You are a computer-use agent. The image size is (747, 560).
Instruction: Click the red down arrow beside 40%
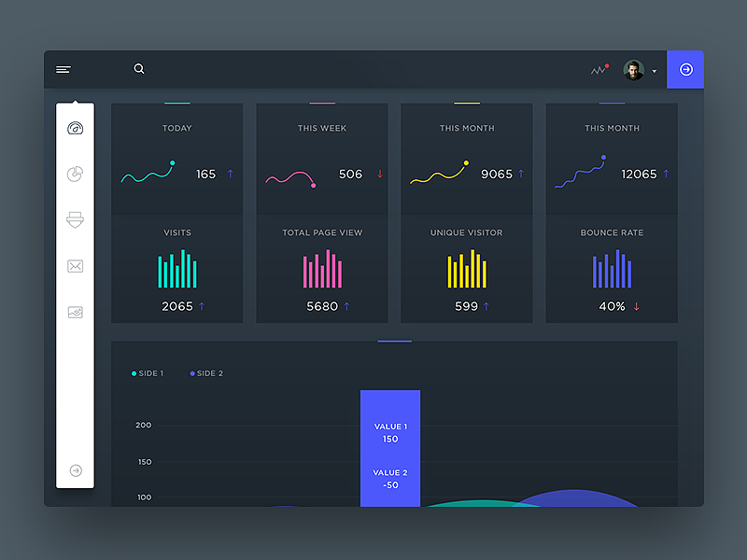point(636,306)
